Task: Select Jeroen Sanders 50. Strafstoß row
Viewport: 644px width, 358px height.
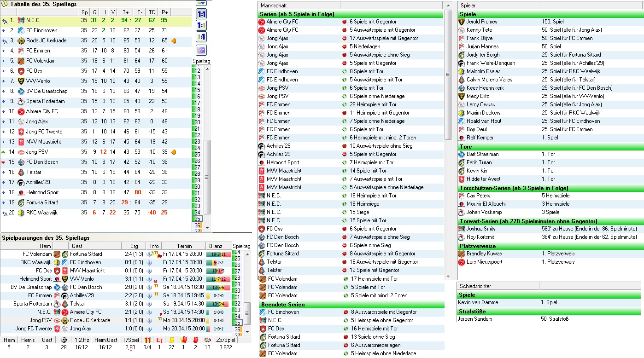Action: click(x=549, y=319)
